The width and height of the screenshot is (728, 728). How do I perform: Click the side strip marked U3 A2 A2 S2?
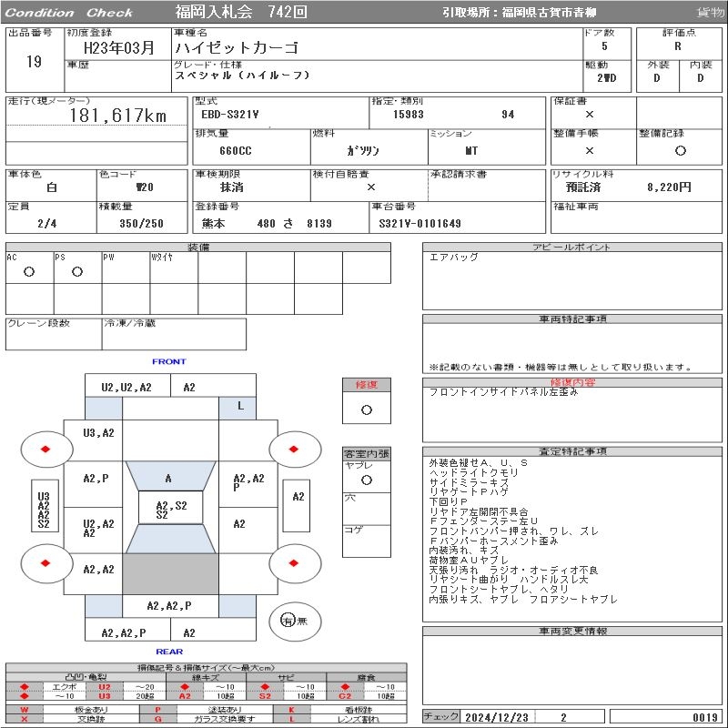[x=45, y=506]
